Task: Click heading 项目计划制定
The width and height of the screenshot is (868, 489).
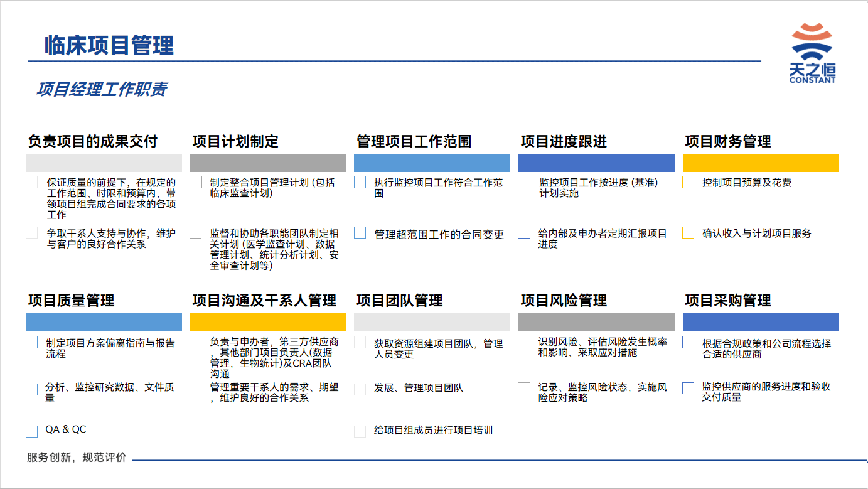Action: point(235,141)
